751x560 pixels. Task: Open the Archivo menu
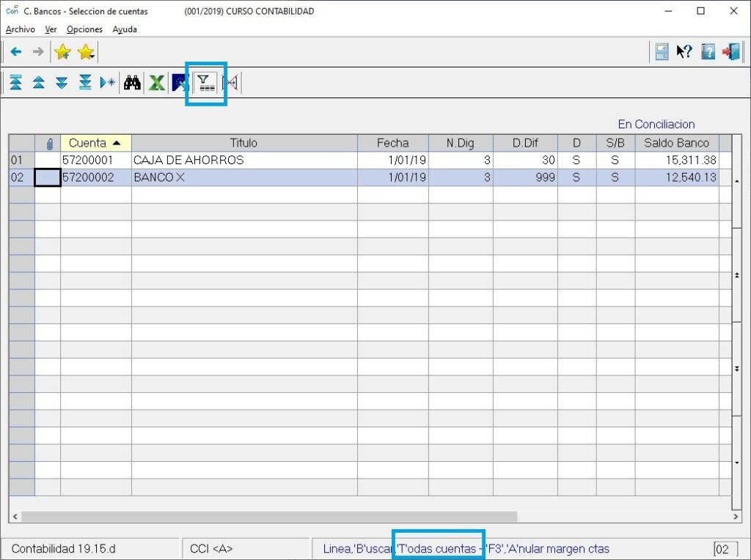point(20,29)
